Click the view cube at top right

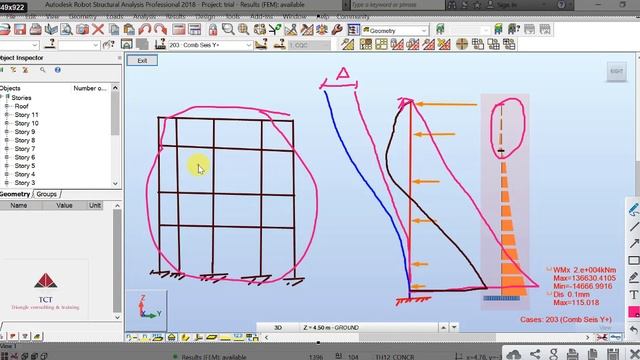[x=616, y=71]
